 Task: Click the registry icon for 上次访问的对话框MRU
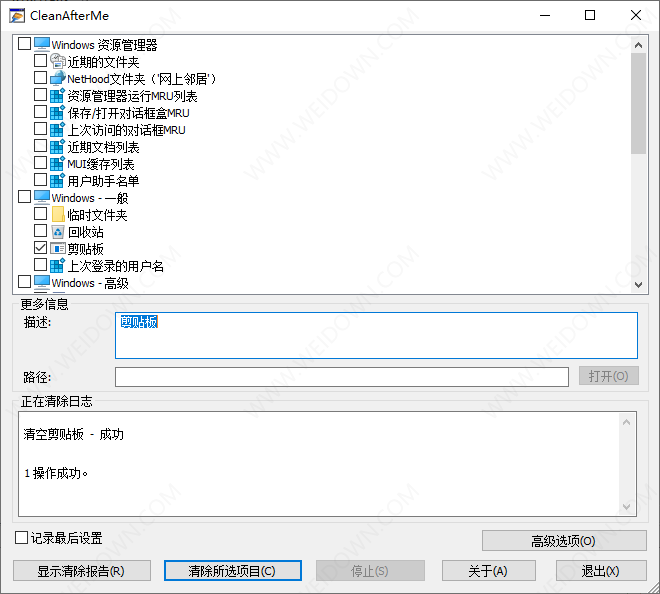(57, 129)
